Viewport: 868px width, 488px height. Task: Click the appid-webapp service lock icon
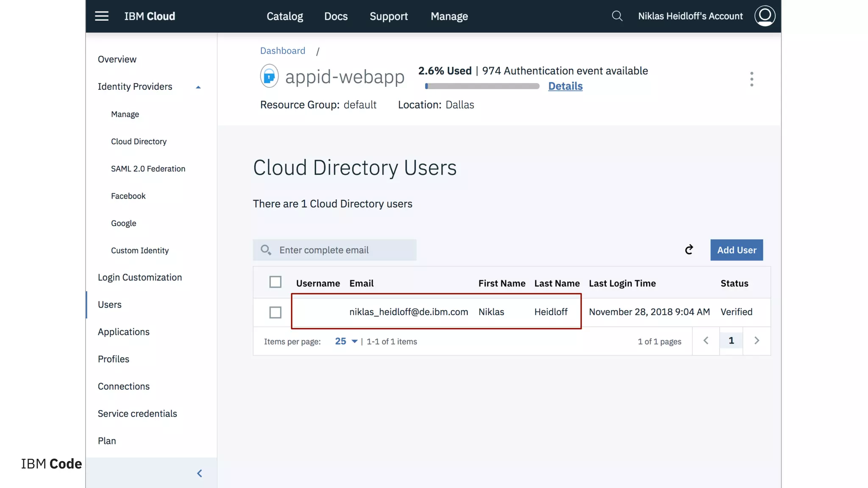coord(269,76)
